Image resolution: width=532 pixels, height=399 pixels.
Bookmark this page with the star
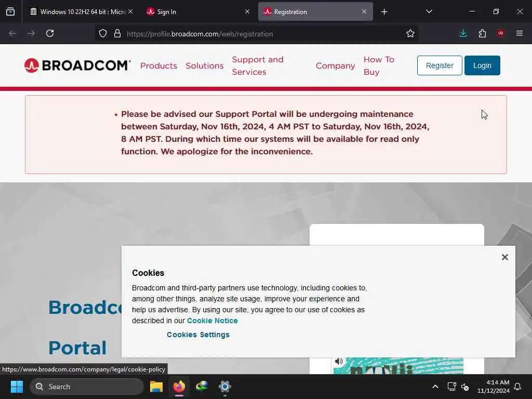(x=410, y=33)
